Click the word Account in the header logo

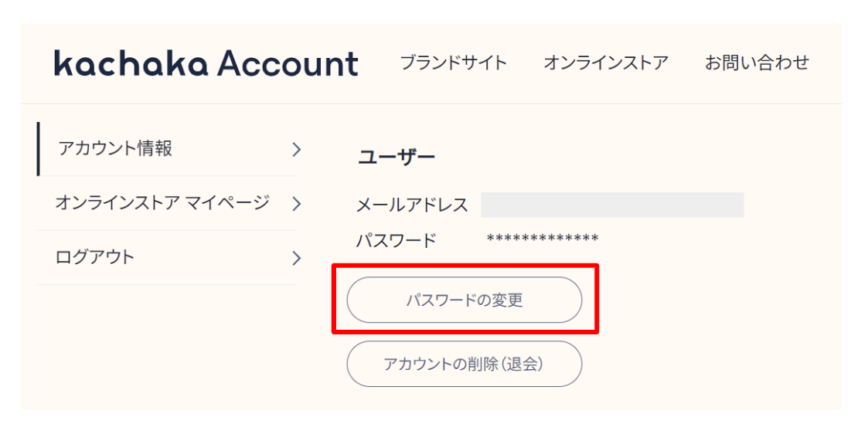288,63
